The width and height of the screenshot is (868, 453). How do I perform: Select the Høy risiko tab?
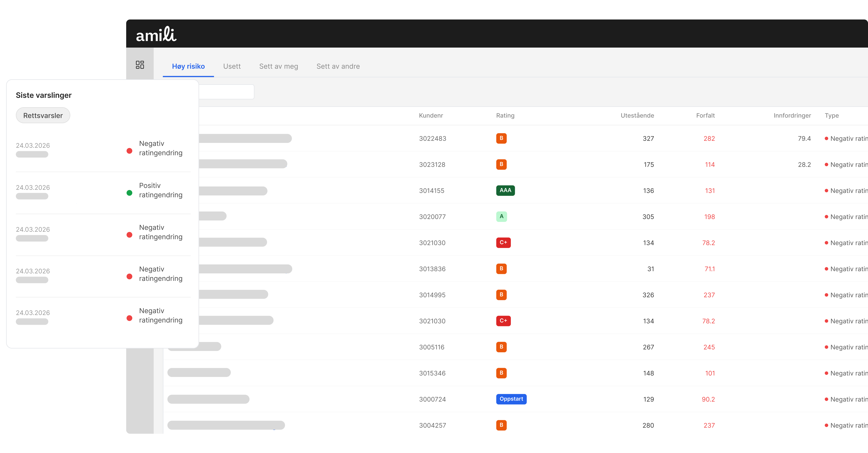pyautogui.click(x=188, y=66)
